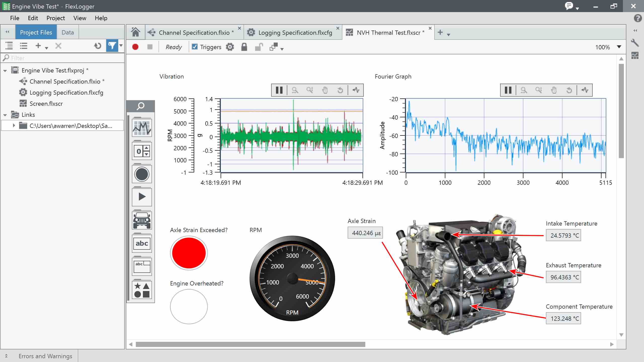Select the graph palette icon
Screen dimensions: 644x362
pyautogui.click(x=142, y=128)
